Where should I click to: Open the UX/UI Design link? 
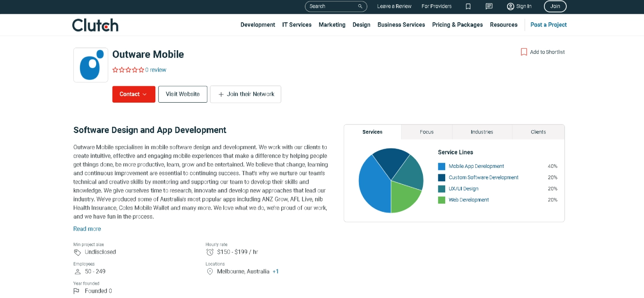463,189
